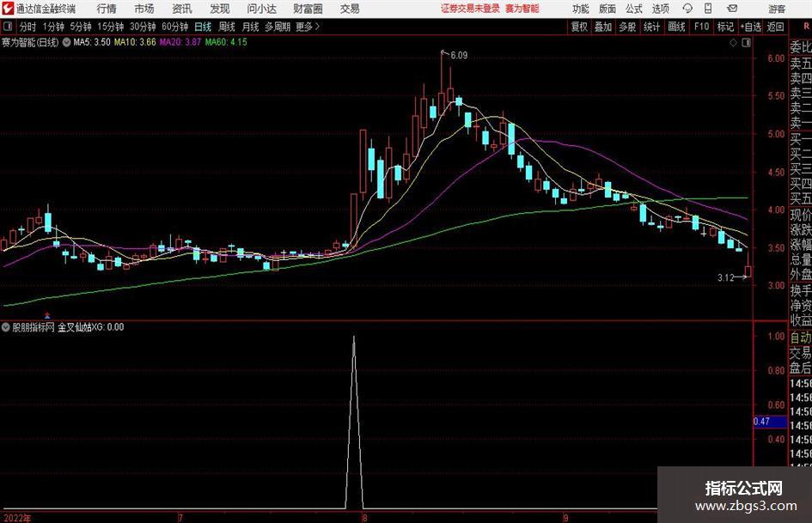812x523 pixels.
Task: Click the round icon beside 赛为智能(日线)
Action: [x=66, y=42]
